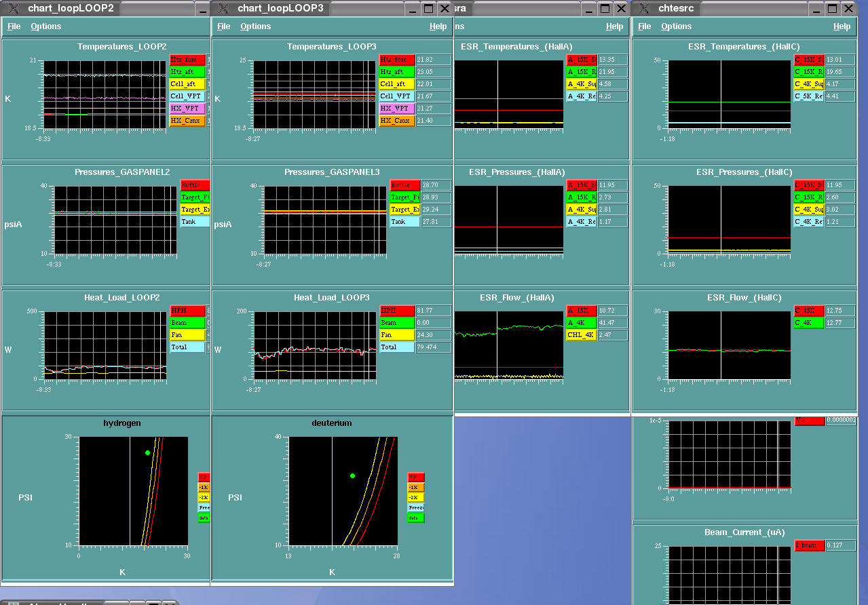The image size is (868, 605).
Task: Open Help menu in the Hall A window
Action: point(615,26)
